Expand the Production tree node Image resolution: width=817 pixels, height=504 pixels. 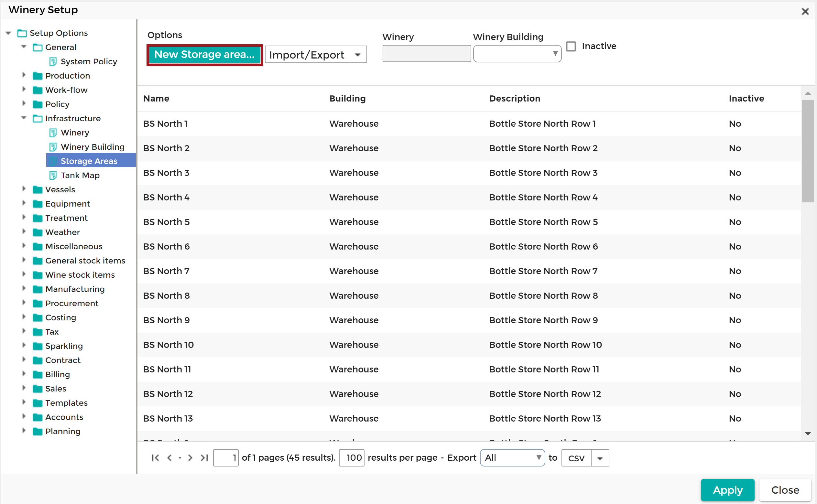[24, 75]
